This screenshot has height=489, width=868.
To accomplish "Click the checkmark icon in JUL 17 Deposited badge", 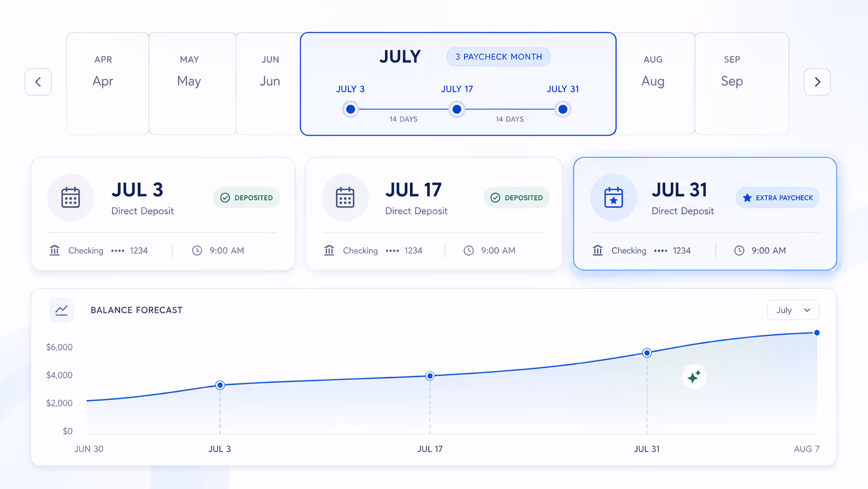I will click(495, 197).
